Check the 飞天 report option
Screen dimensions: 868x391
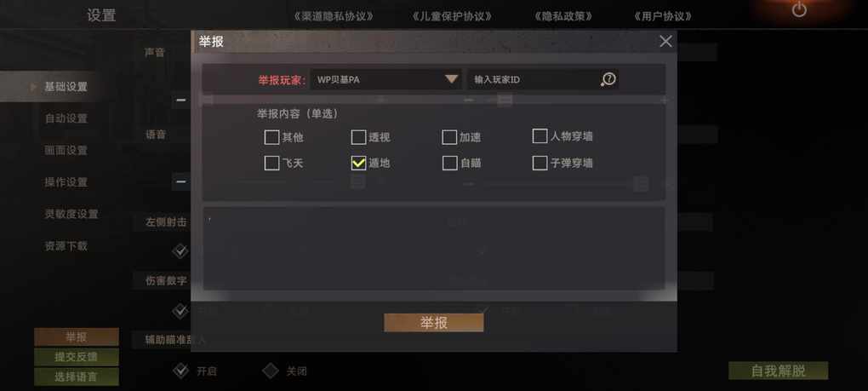click(x=271, y=163)
